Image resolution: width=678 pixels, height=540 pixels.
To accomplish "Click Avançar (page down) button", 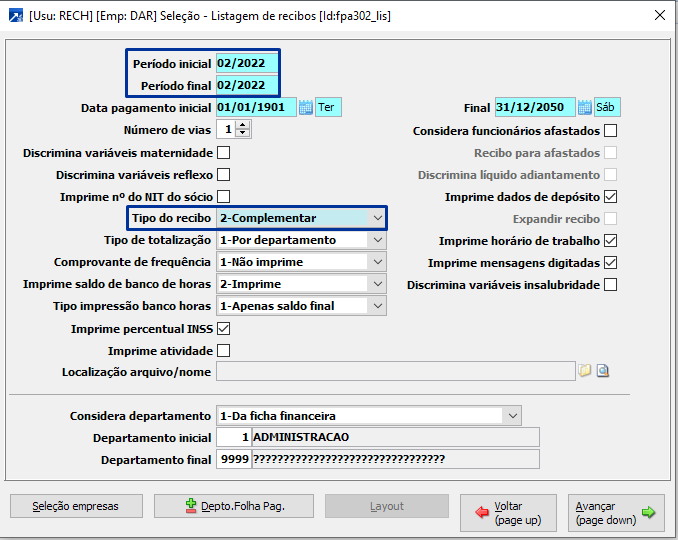I will pos(616,513).
